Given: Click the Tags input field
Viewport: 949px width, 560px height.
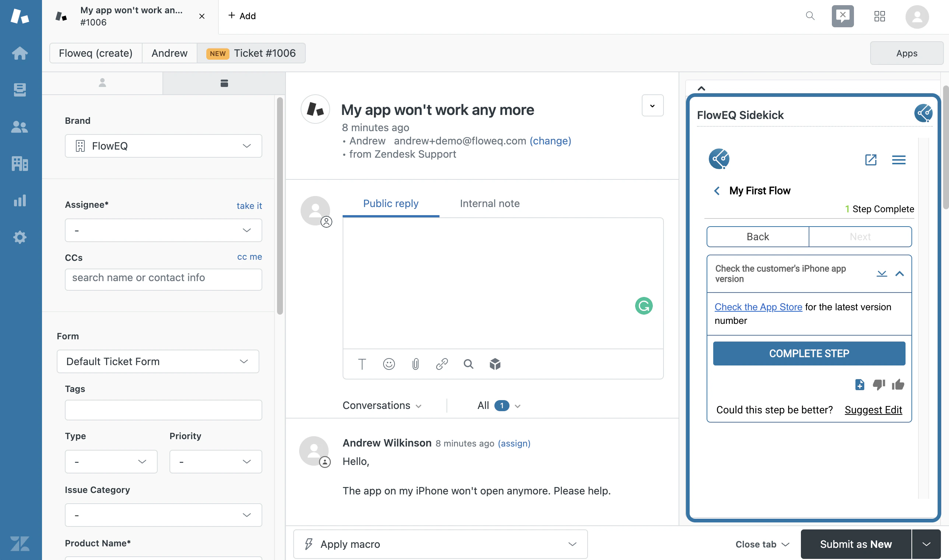Looking at the screenshot, I should pyautogui.click(x=164, y=410).
